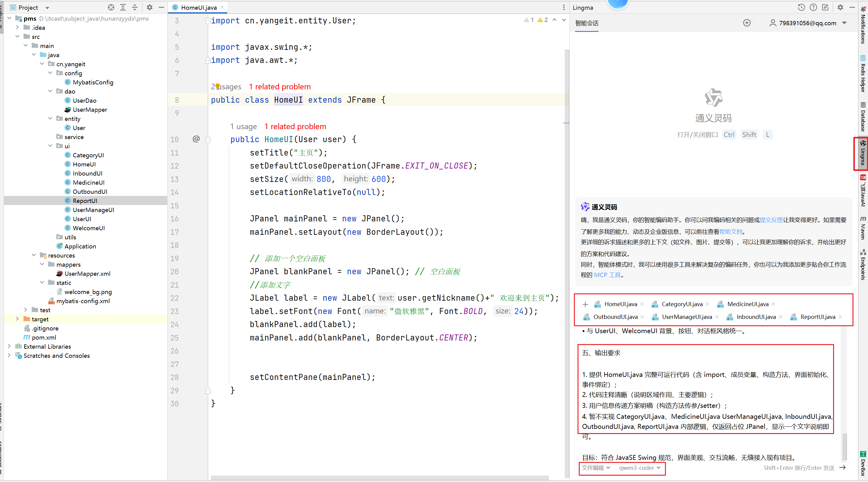Click the send arrow icon in Lingma
868x482 pixels.
click(843, 467)
